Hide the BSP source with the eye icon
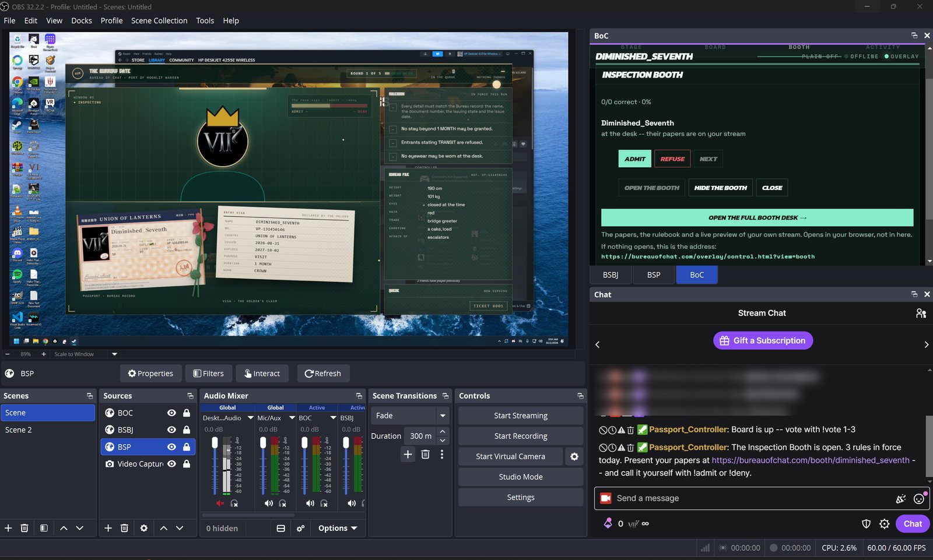The image size is (933, 560). (171, 447)
